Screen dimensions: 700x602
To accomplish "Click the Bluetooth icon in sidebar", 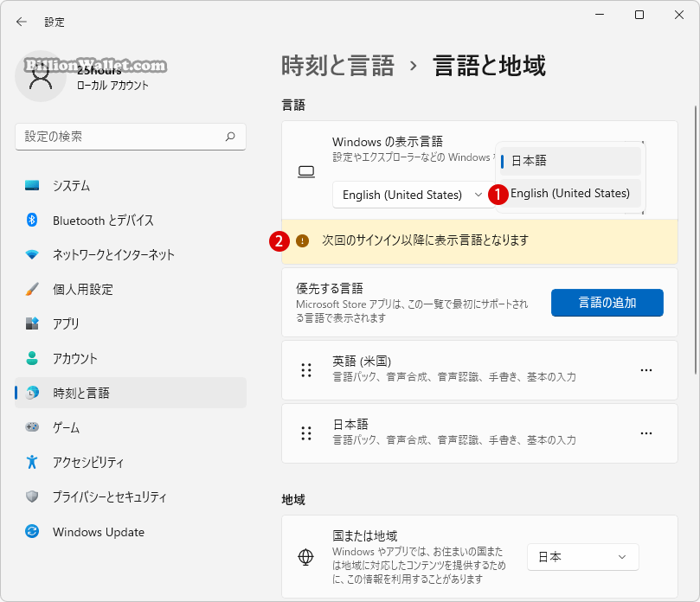I will pyautogui.click(x=32, y=220).
